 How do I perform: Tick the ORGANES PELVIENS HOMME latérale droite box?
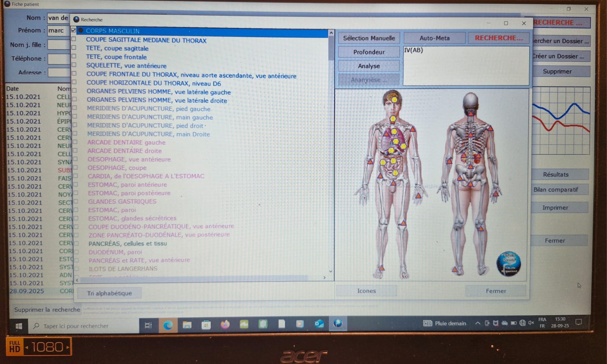click(x=74, y=99)
